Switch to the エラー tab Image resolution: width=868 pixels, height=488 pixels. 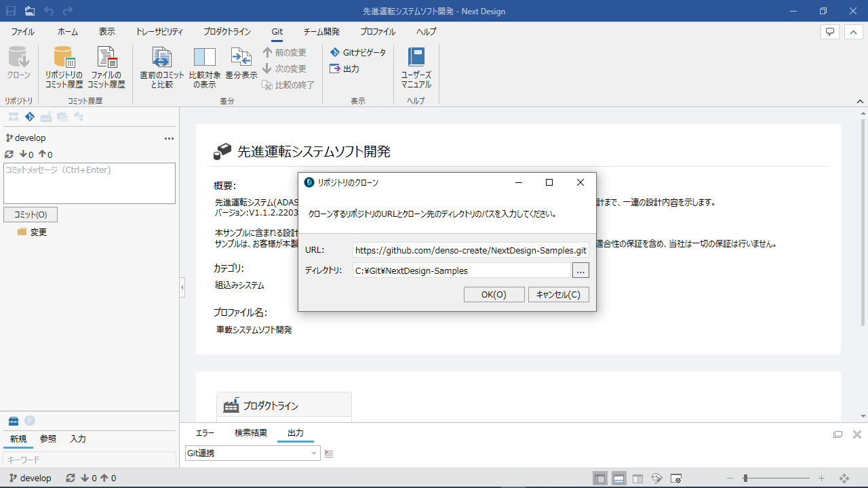205,433
